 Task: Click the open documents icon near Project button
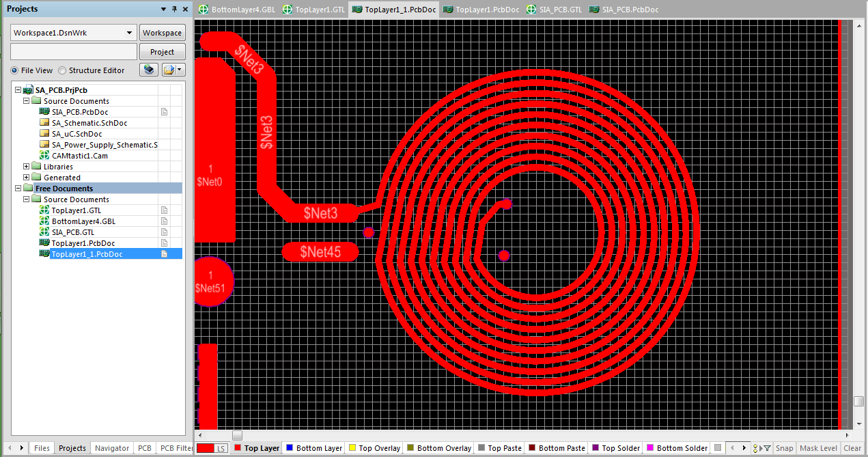[x=169, y=69]
